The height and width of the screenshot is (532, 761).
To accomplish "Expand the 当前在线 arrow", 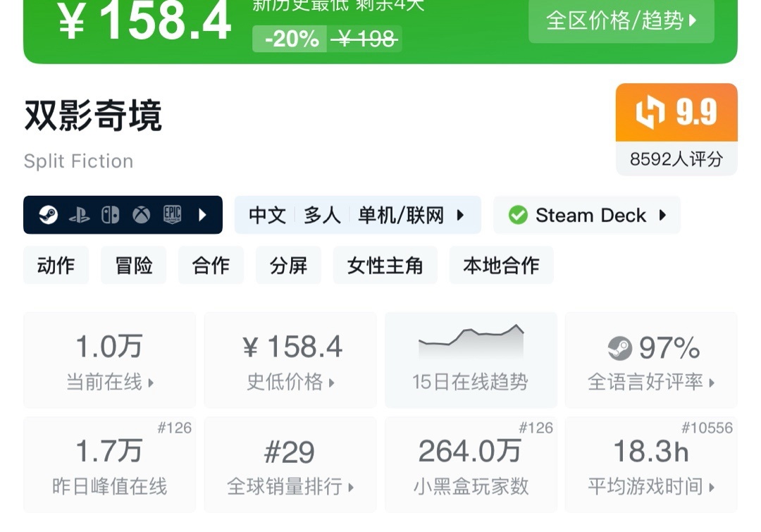I will 151,383.
